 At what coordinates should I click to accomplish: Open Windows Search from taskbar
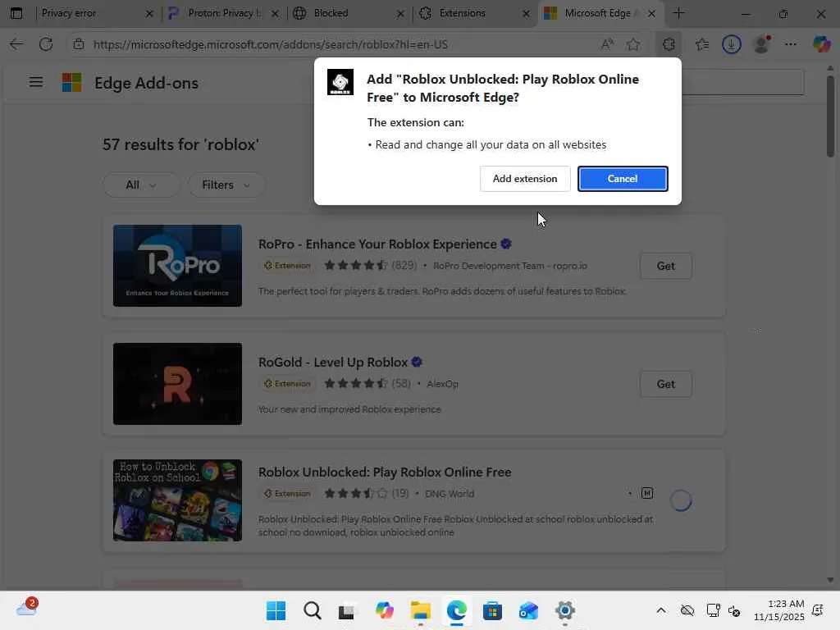312,610
